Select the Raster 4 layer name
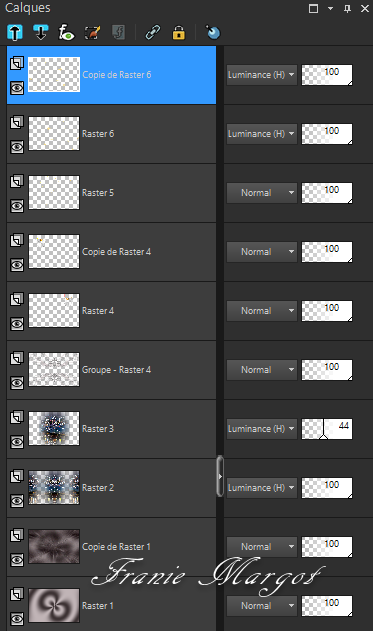This screenshot has width=373, height=631. pyautogui.click(x=98, y=311)
